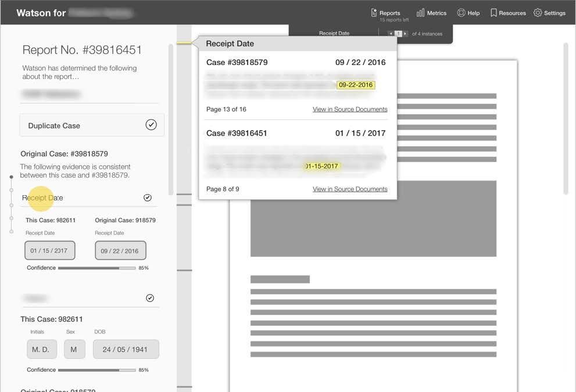The image size is (576, 392).
Task: Open the Resources bookmark icon
Action: pyautogui.click(x=493, y=13)
